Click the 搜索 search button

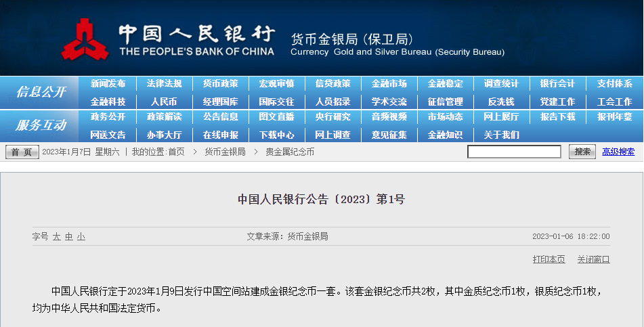click(582, 152)
